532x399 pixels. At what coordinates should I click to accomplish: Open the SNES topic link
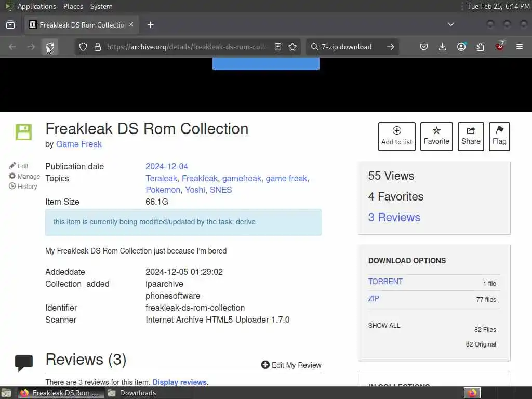pos(221,190)
